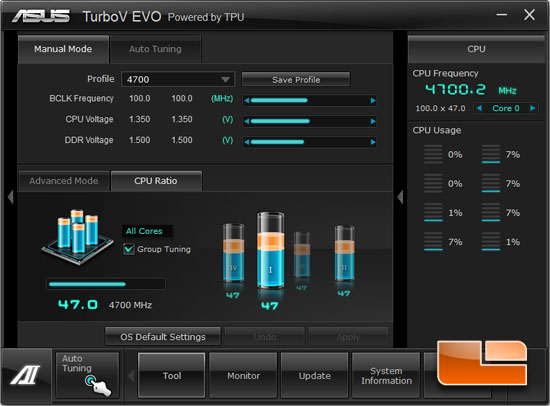
Task: Switch to next core after Core 0
Action: click(x=532, y=108)
